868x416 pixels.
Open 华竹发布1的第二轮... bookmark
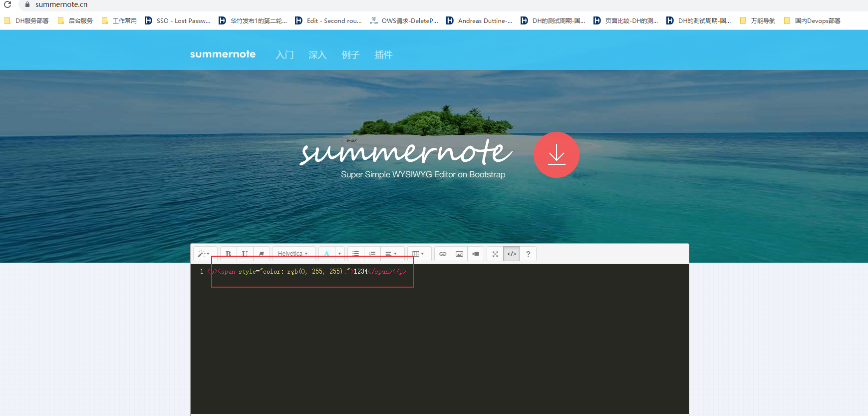[x=253, y=20]
